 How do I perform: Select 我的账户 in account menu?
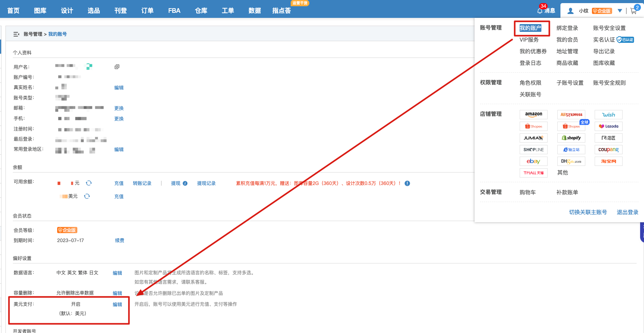pyautogui.click(x=531, y=28)
